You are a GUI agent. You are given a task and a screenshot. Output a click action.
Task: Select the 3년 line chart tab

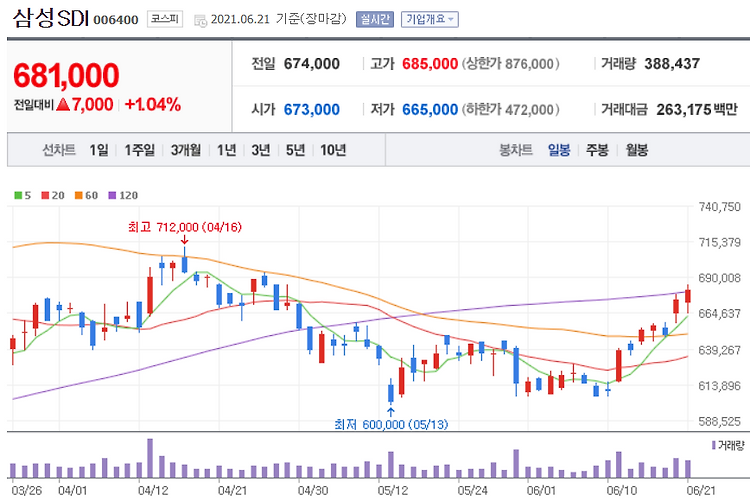coord(261,150)
